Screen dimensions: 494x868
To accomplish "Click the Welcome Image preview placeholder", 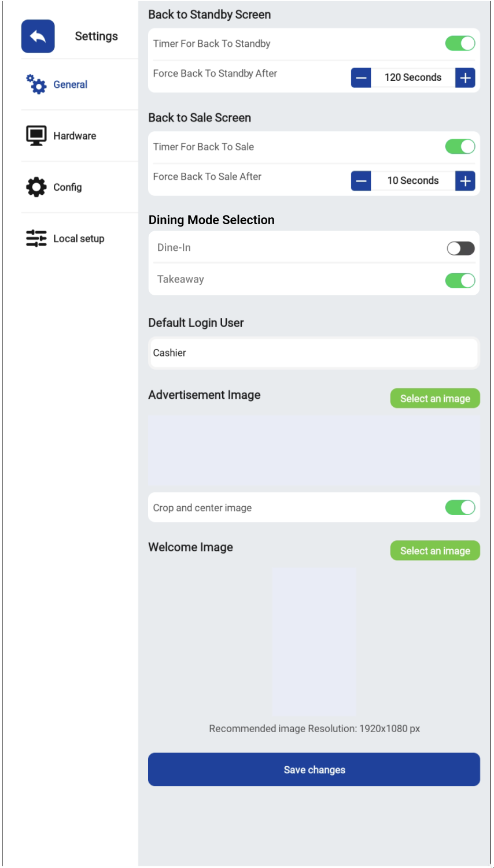I will tap(314, 641).
